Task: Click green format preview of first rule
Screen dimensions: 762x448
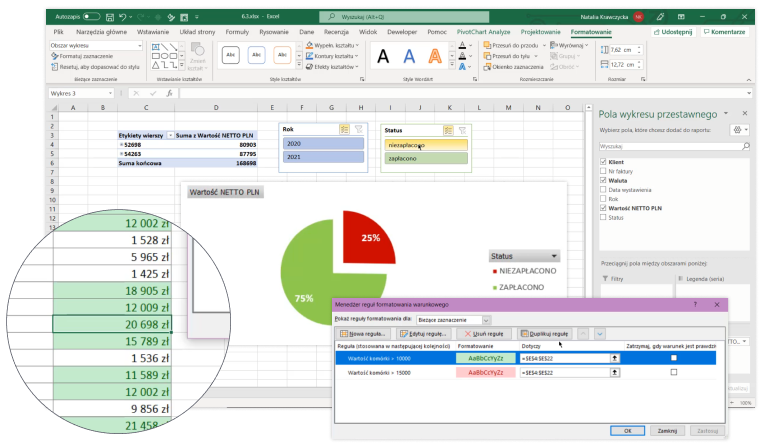Action: (x=484, y=357)
